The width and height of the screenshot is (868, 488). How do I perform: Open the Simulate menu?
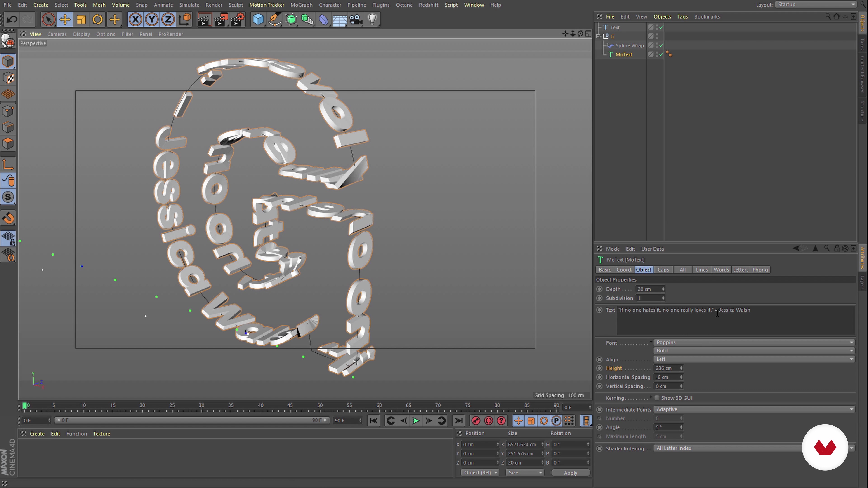coord(189,5)
